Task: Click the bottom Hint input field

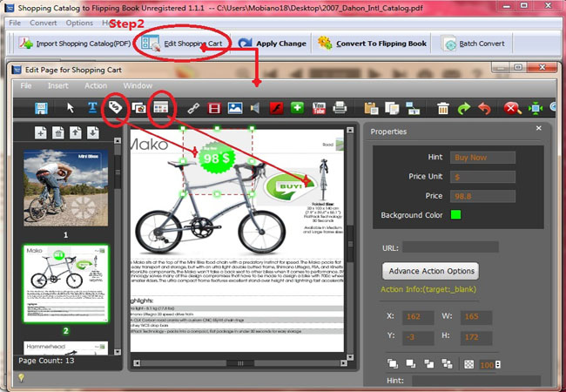Action: pos(476,381)
